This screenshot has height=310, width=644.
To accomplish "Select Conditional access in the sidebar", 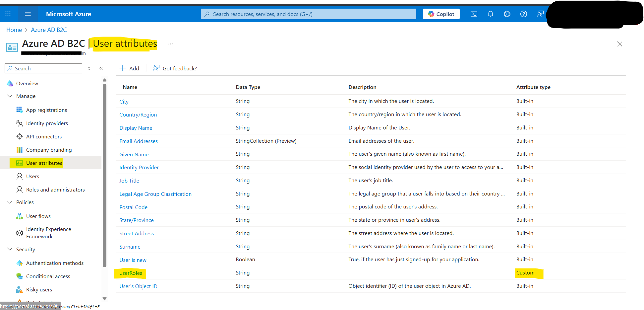I will click(x=48, y=276).
